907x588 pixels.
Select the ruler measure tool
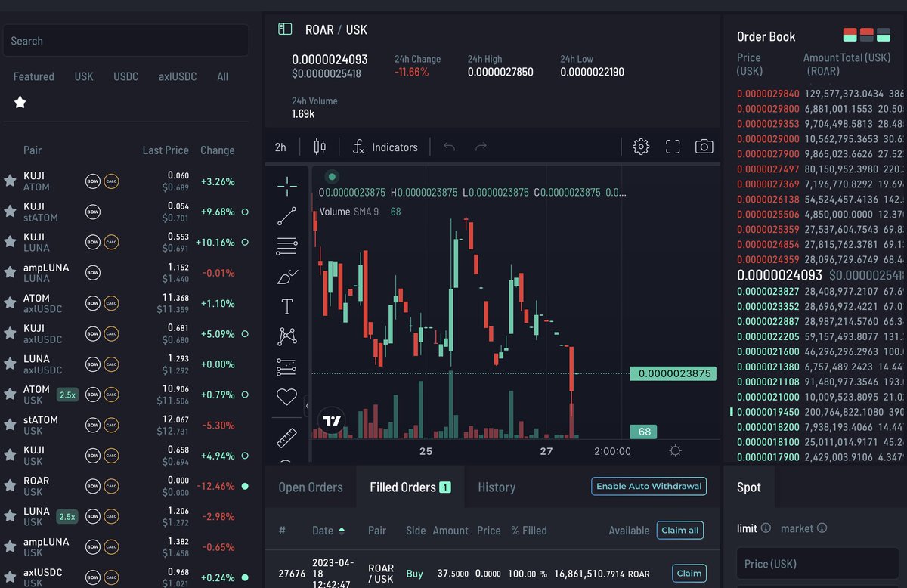click(x=287, y=437)
